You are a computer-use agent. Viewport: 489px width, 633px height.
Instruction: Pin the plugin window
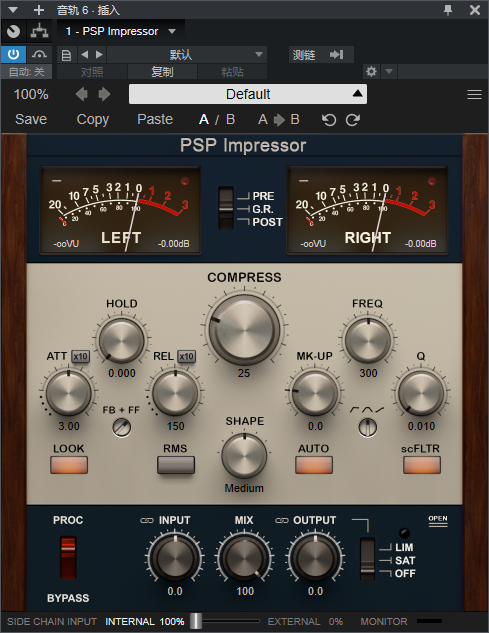point(448,10)
